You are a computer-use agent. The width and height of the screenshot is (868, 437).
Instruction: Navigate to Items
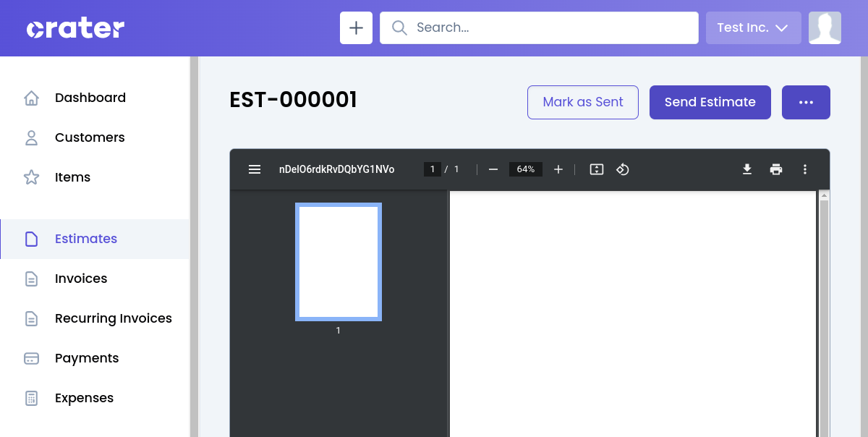[95, 177]
